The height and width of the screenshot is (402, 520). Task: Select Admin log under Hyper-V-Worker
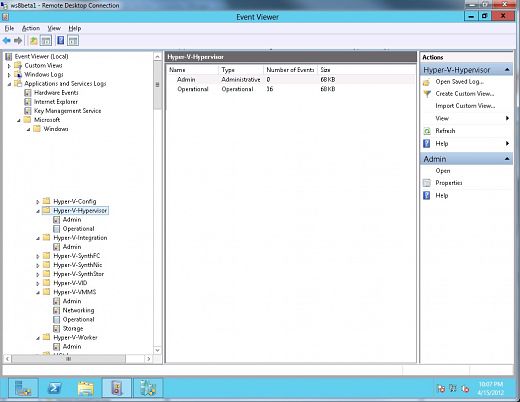[72, 347]
